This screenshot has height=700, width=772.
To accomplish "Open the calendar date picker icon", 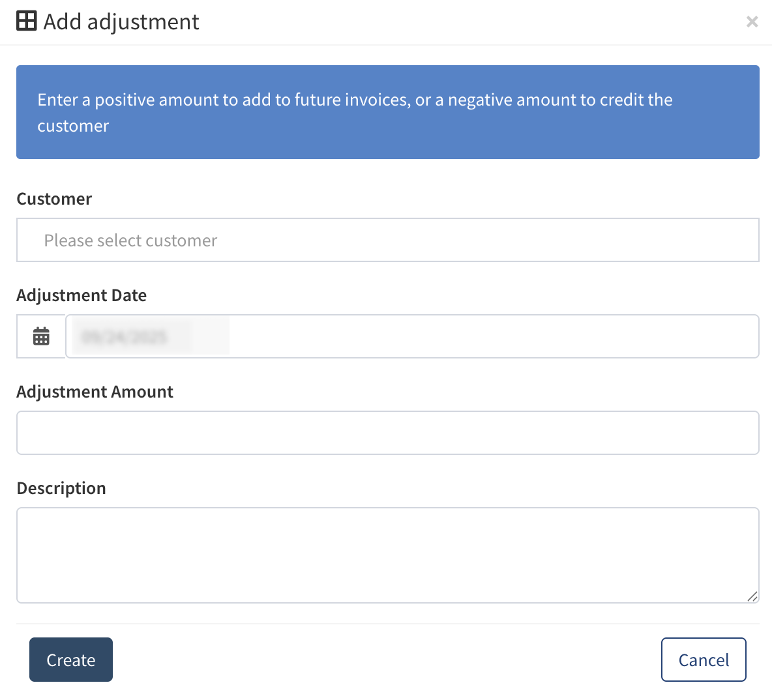I will pyautogui.click(x=41, y=336).
